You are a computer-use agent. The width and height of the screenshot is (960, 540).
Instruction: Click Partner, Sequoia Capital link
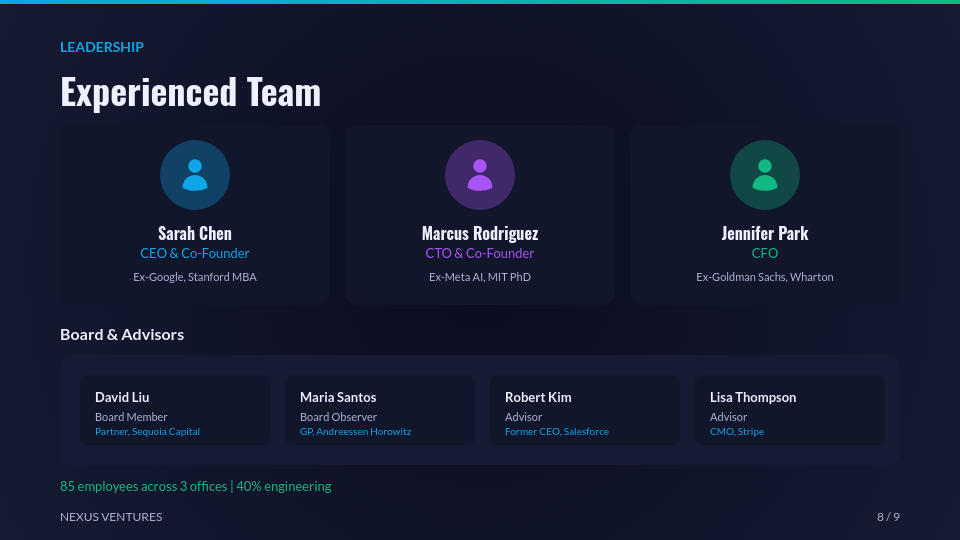(x=147, y=432)
